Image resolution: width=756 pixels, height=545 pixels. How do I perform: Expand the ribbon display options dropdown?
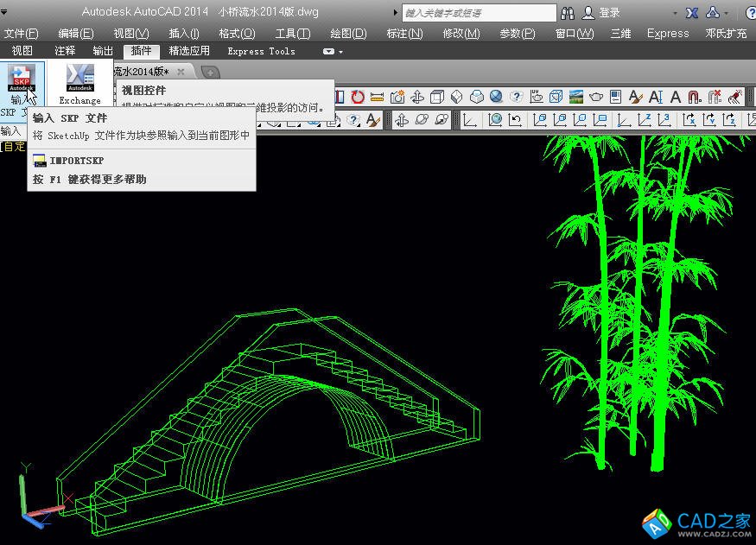coord(334,52)
